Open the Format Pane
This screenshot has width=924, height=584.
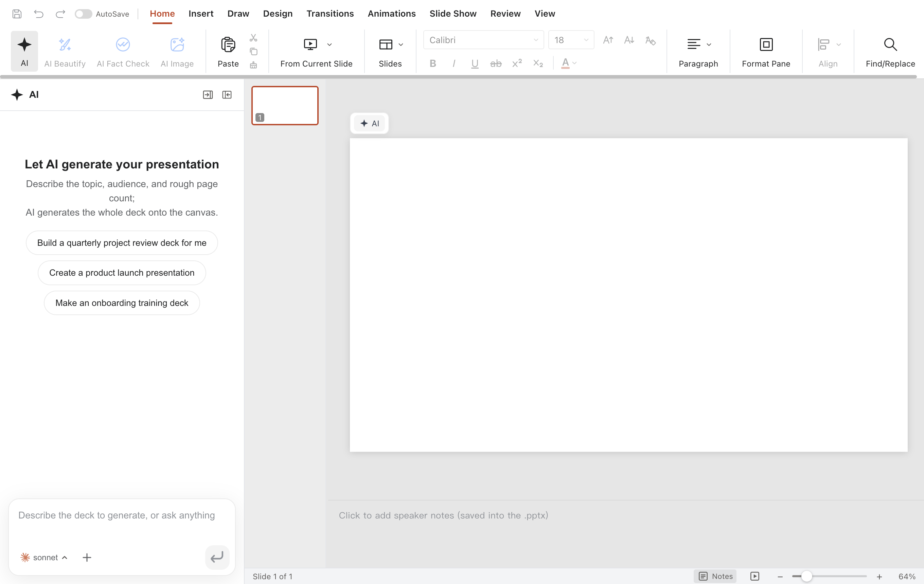tap(766, 52)
